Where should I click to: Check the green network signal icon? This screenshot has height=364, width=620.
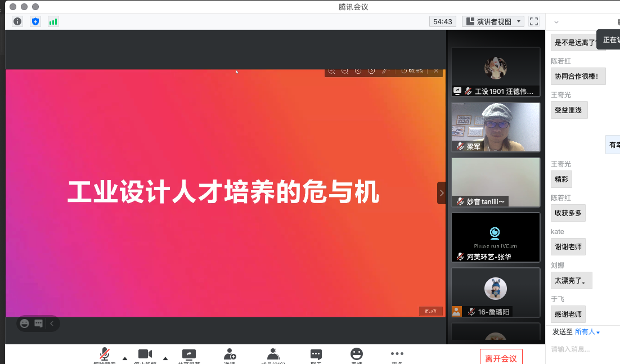[53, 21]
